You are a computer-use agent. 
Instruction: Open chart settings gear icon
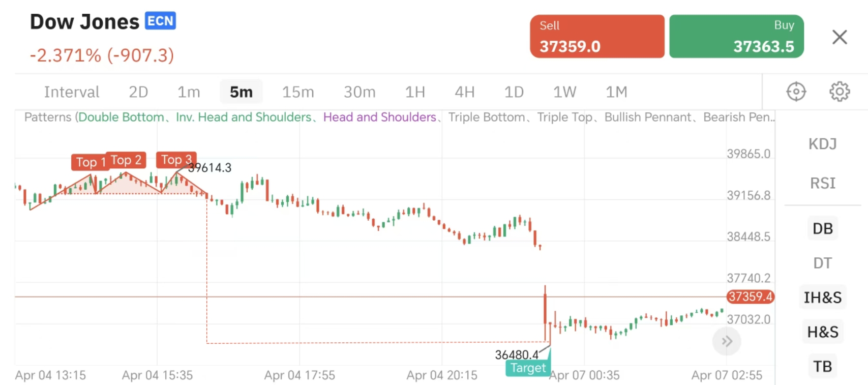coord(840,92)
